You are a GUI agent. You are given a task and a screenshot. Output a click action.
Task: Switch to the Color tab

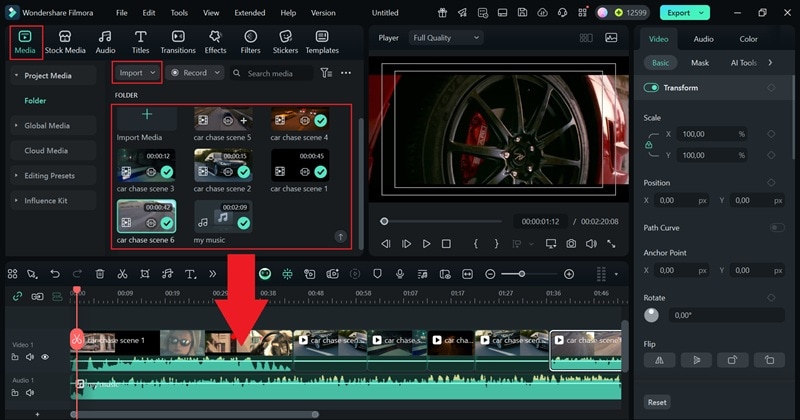coord(748,39)
